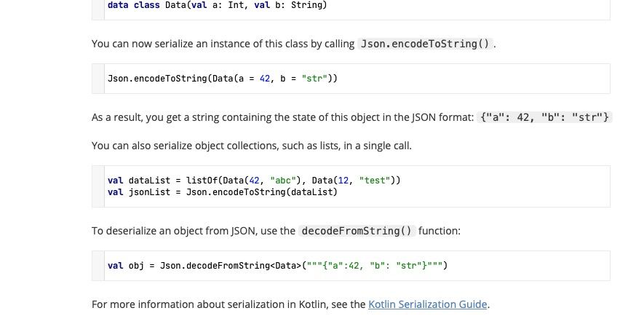Click the Json.encodeToString(Data(a = 42...)) code line
This screenshot has width=644, height=316.
222,79
